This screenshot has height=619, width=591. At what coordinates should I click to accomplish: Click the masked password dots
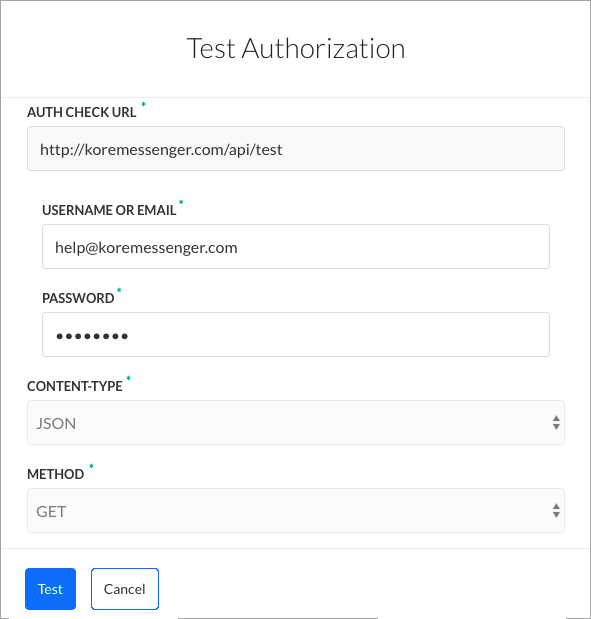92,336
